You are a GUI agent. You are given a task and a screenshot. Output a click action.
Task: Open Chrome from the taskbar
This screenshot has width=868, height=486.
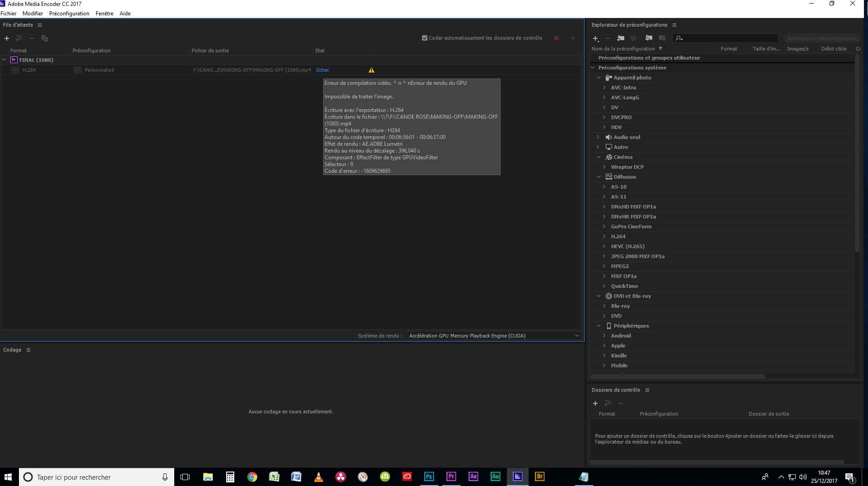point(252,477)
